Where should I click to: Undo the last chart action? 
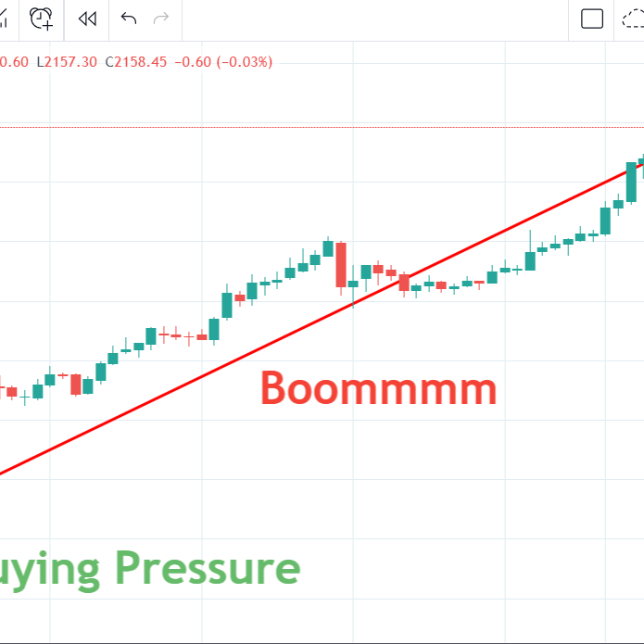tap(129, 19)
